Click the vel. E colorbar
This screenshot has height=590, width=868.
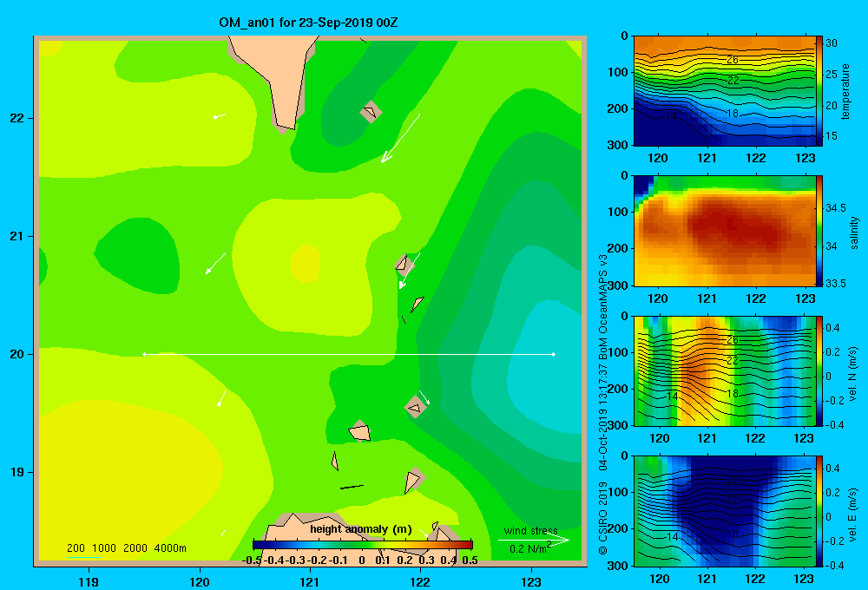pyautogui.click(x=819, y=511)
